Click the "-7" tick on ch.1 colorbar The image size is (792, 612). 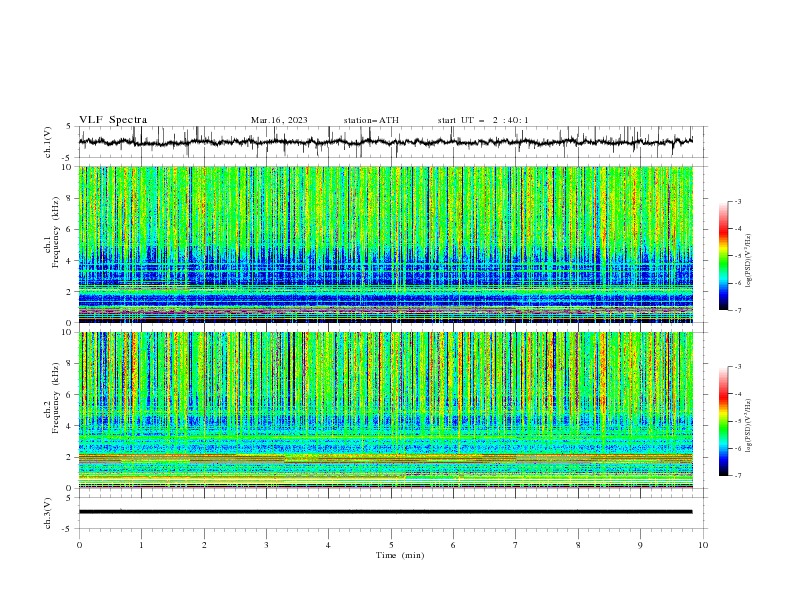click(737, 311)
